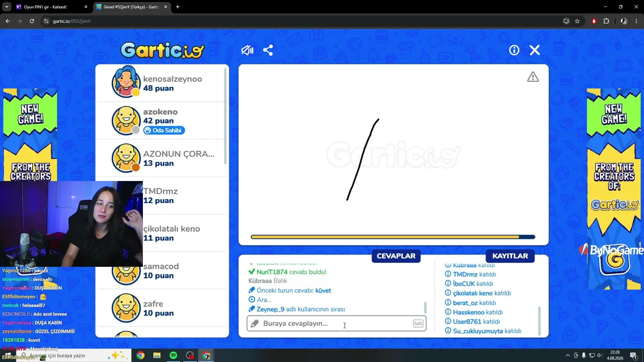Select the Gartic browser tab

(x=131, y=7)
